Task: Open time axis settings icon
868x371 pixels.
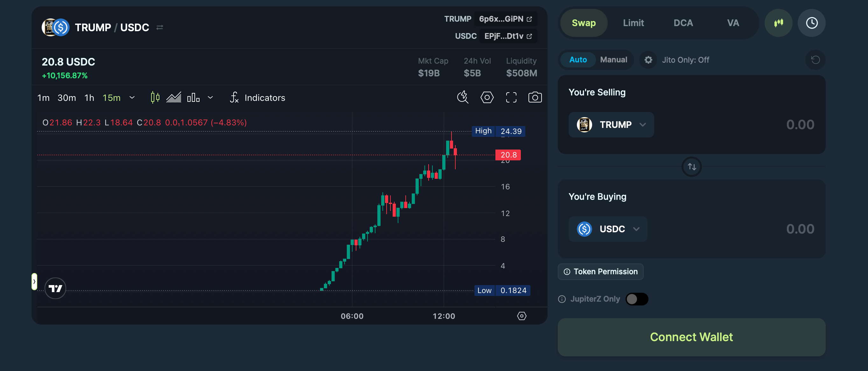Action: point(521,316)
